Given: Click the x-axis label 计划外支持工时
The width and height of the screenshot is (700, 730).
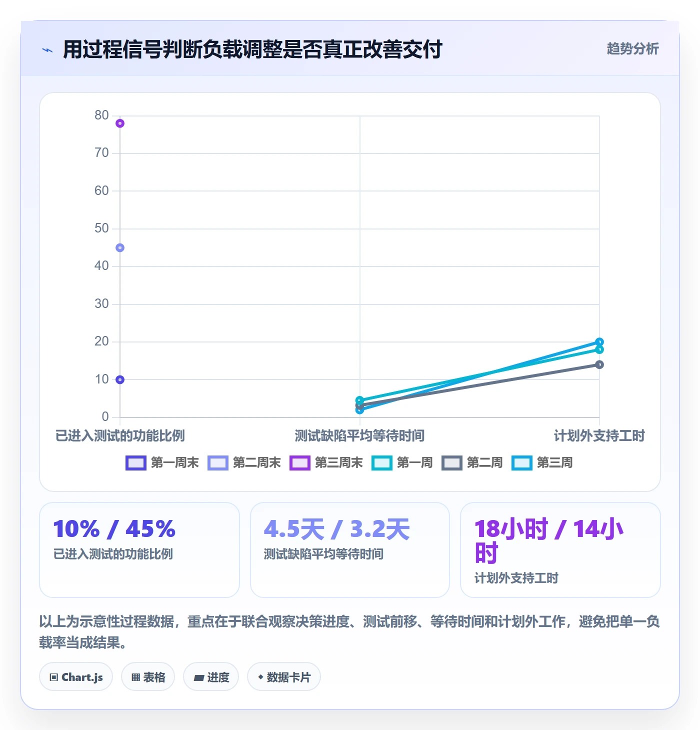Looking at the screenshot, I should click(599, 436).
